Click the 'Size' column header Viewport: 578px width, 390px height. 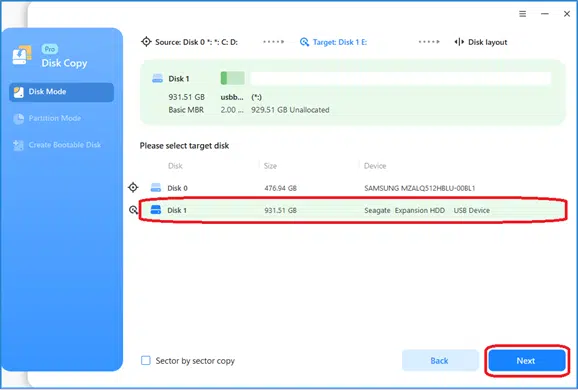point(270,166)
